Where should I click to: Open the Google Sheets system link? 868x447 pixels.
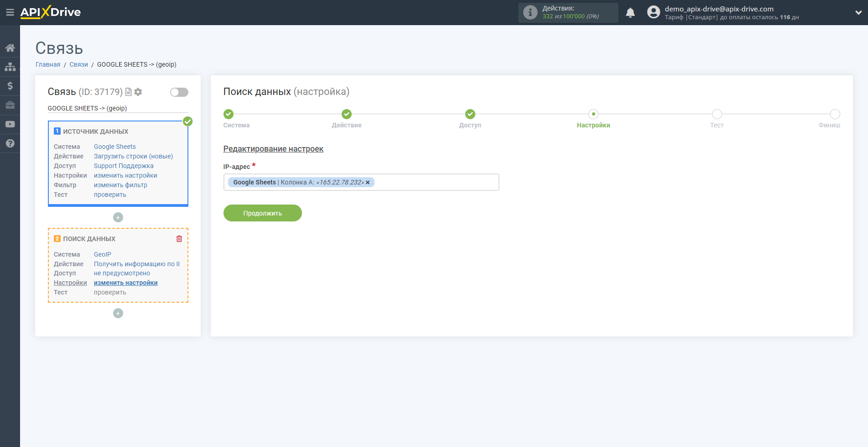pos(115,147)
